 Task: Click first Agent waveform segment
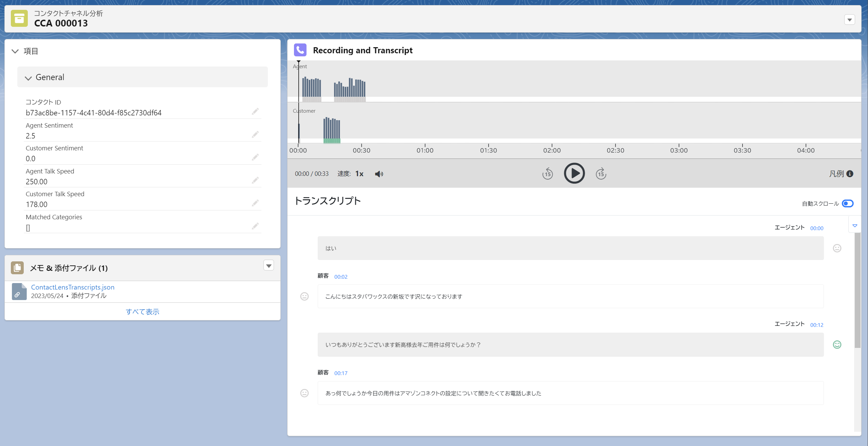(312, 88)
